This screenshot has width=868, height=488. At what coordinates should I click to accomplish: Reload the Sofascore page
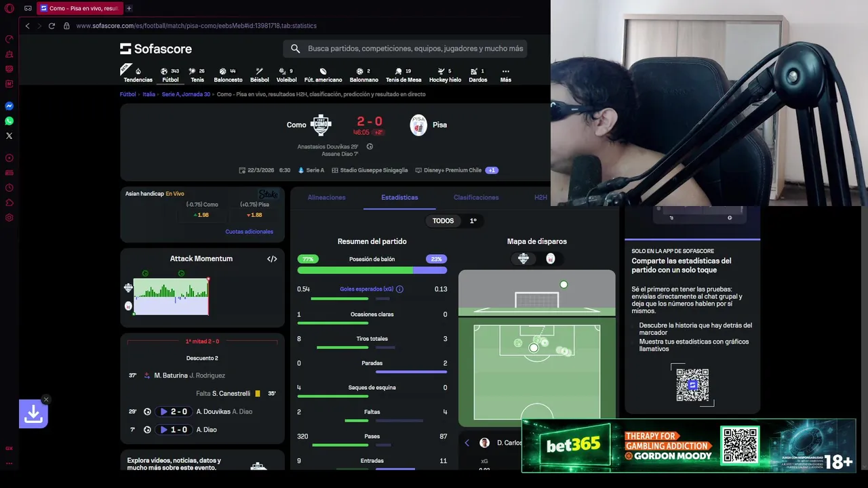52,26
